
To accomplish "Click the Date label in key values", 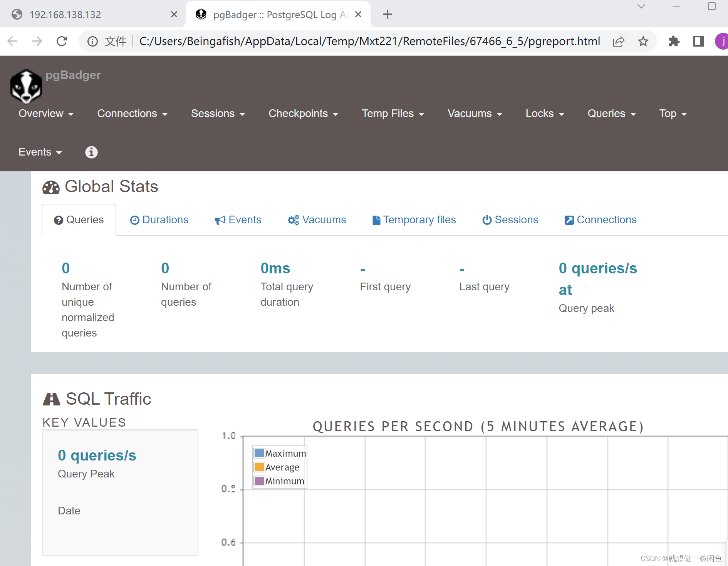I will [69, 511].
